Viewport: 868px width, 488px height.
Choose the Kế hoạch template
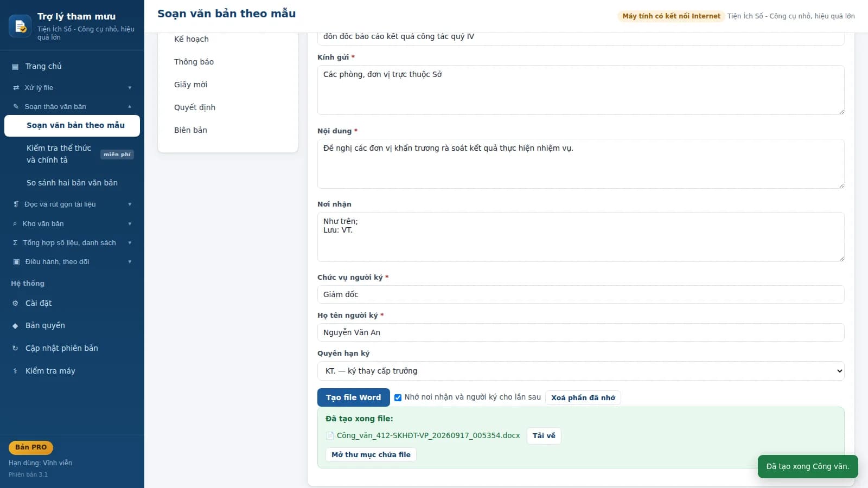192,39
